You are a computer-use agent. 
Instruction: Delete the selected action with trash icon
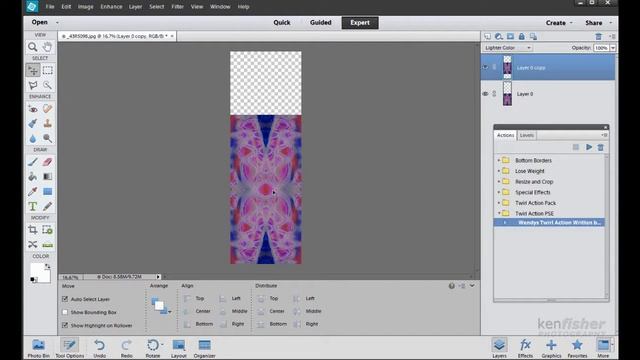point(601,147)
